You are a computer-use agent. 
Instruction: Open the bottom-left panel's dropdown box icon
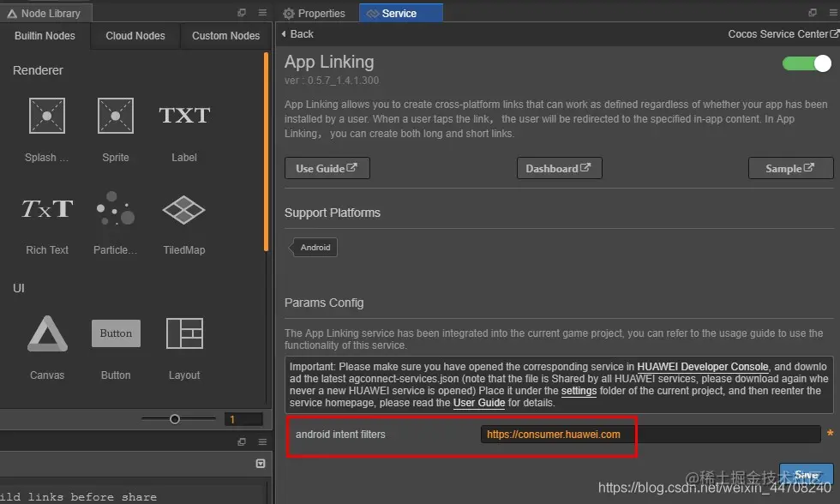click(x=261, y=464)
